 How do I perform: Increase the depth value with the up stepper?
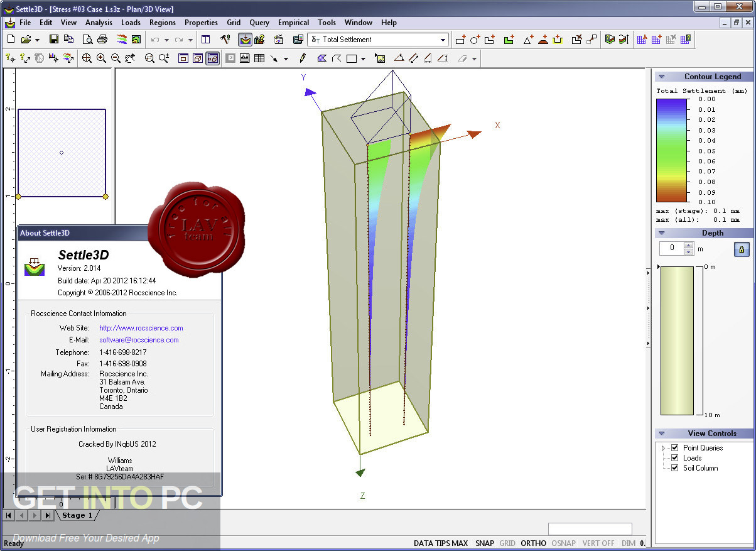pos(689,246)
